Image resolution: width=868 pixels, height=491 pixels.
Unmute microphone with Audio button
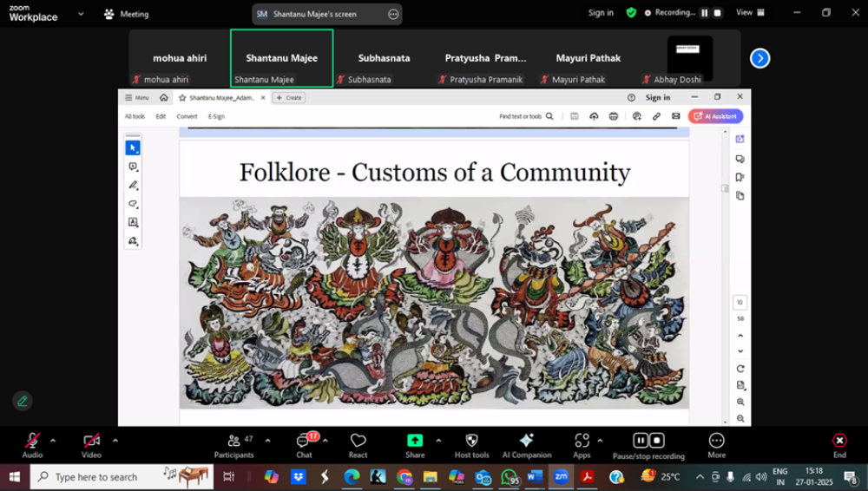(x=32, y=445)
